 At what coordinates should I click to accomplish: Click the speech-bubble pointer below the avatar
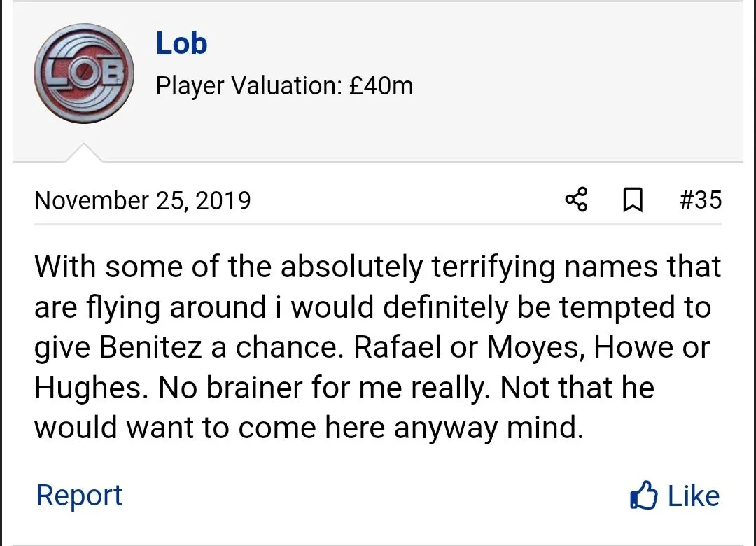[x=83, y=153]
